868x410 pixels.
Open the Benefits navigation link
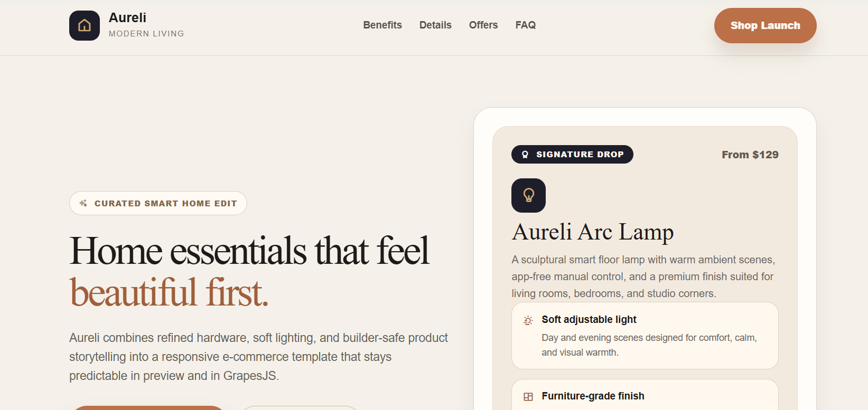pyautogui.click(x=382, y=25)
